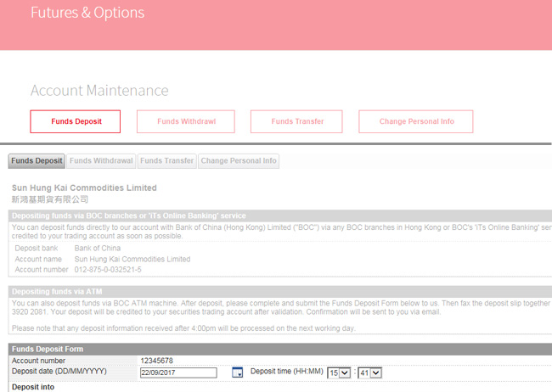Open the grey Change Personal Info tab

tap(239, 161)
